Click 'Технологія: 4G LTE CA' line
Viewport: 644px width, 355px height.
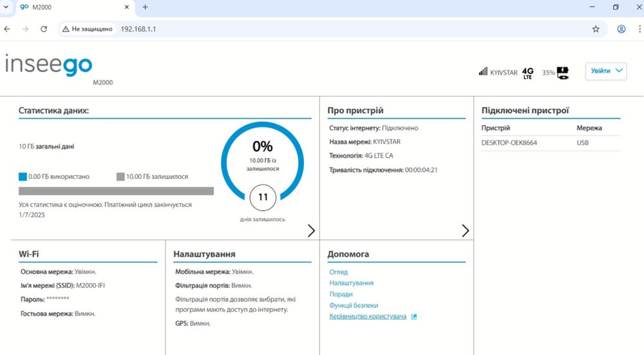point(361,156)
